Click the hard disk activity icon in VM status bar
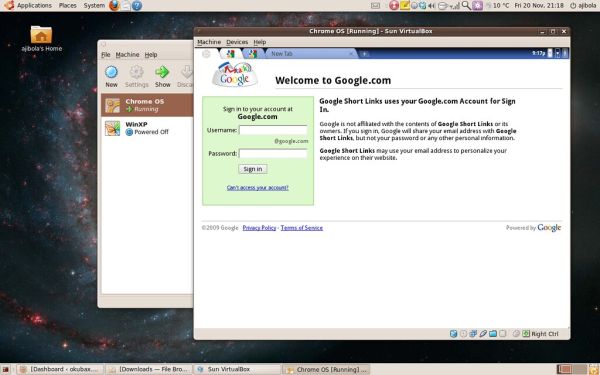The width and height of the screenshot is (600, 375). [453, 334]
